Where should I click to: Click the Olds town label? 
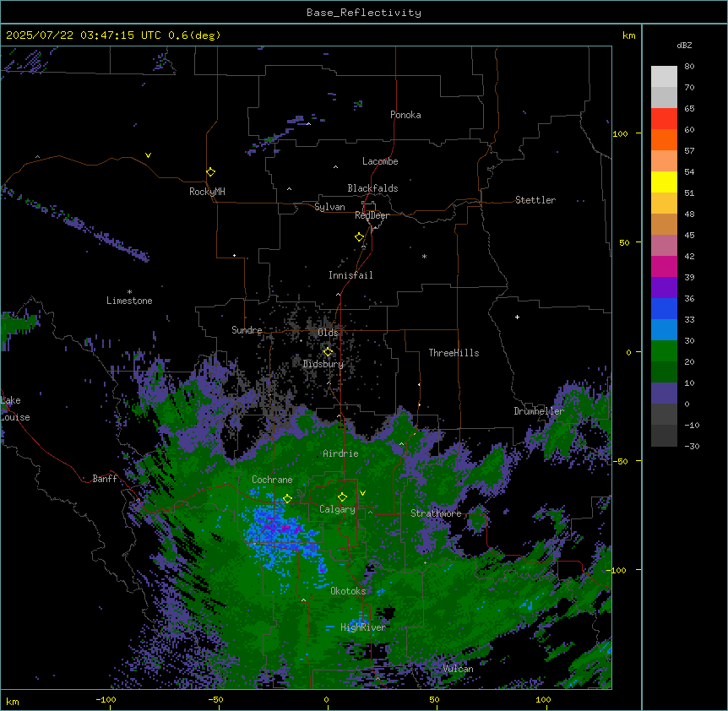pyautogui.click(x=328, y=333)
